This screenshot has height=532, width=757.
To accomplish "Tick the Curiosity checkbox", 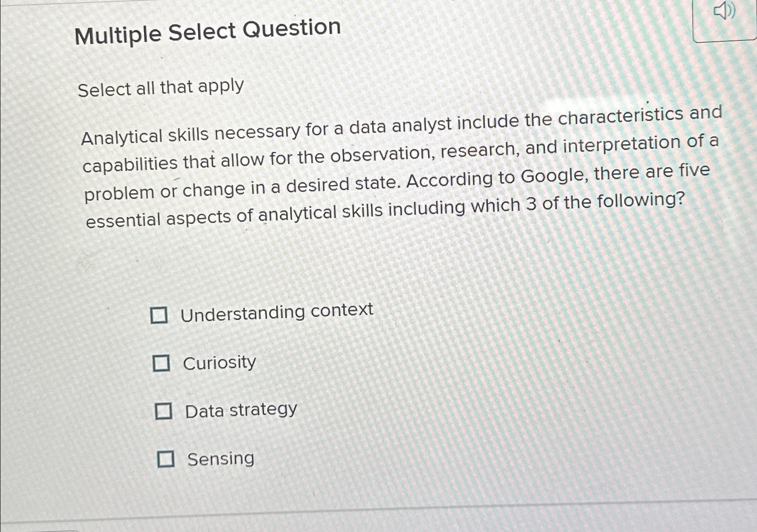I will pyautogui.click(x=161, y=363).
